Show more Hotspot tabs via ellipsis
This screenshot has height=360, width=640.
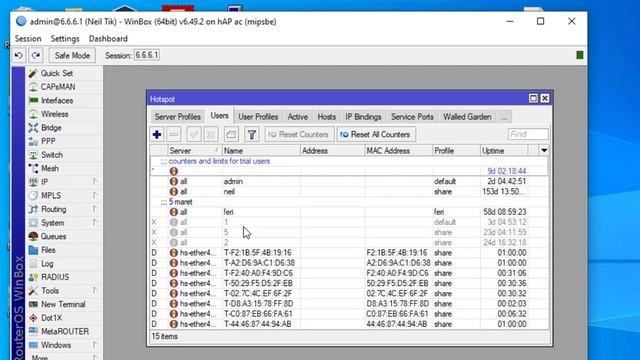(504, 117)
